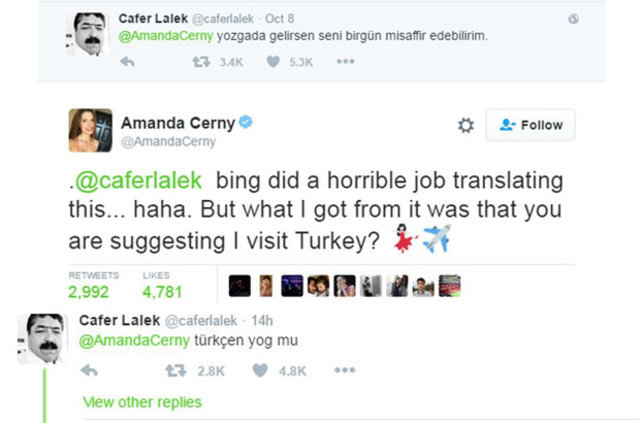This screenshot has height=423, width=640.
Task: Open Amanda Cerny's profile picture
Action: click(89, 131)
